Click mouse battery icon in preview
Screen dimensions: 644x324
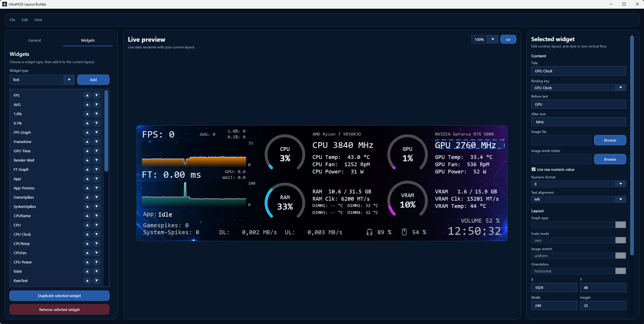coord(404,232)
